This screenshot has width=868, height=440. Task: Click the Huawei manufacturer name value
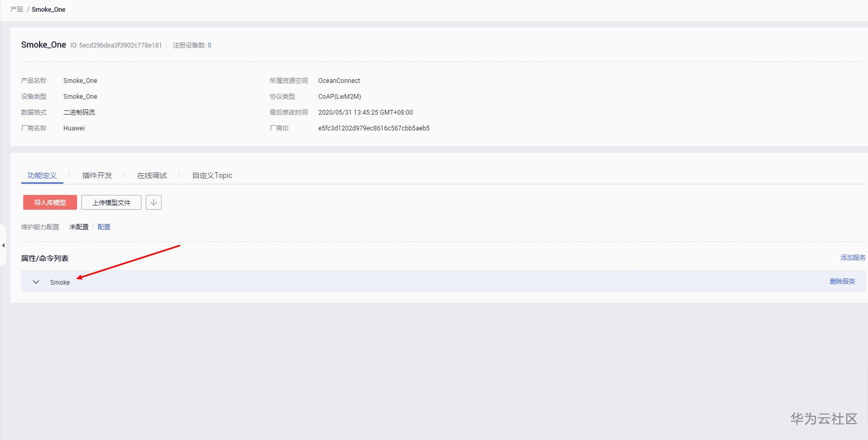[74, 128]
